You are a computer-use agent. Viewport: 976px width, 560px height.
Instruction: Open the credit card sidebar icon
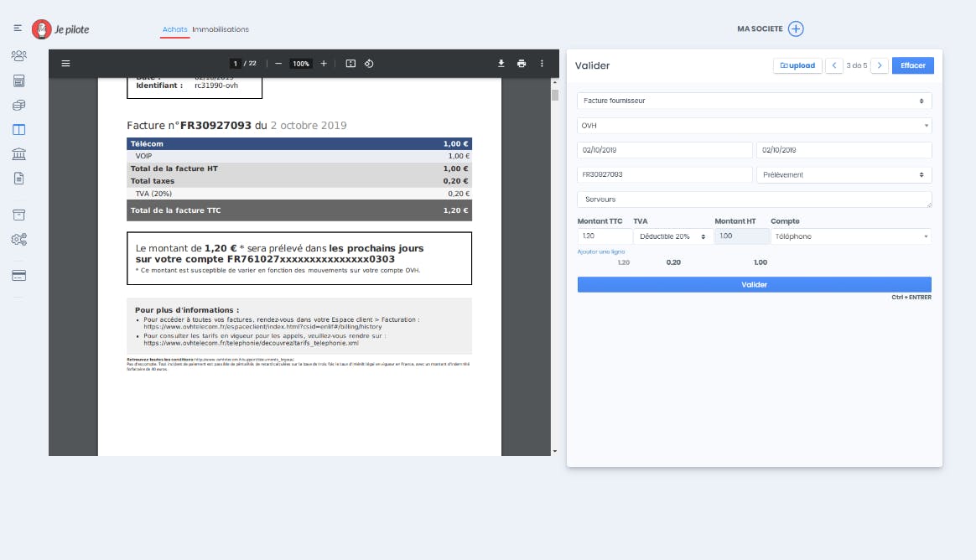click(18, 276)
